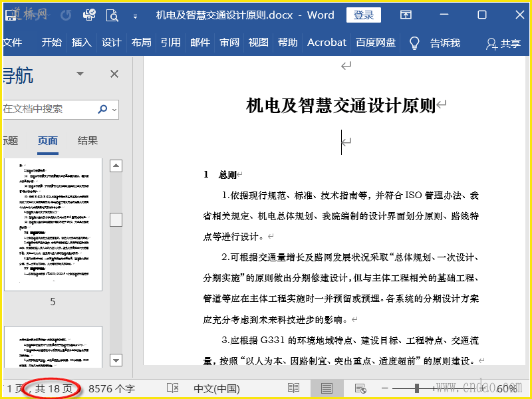The width and height of the screenshot is (532, 399).
Task: Open the 视图 ribbon tab
Action: click(x=259, y=43)
